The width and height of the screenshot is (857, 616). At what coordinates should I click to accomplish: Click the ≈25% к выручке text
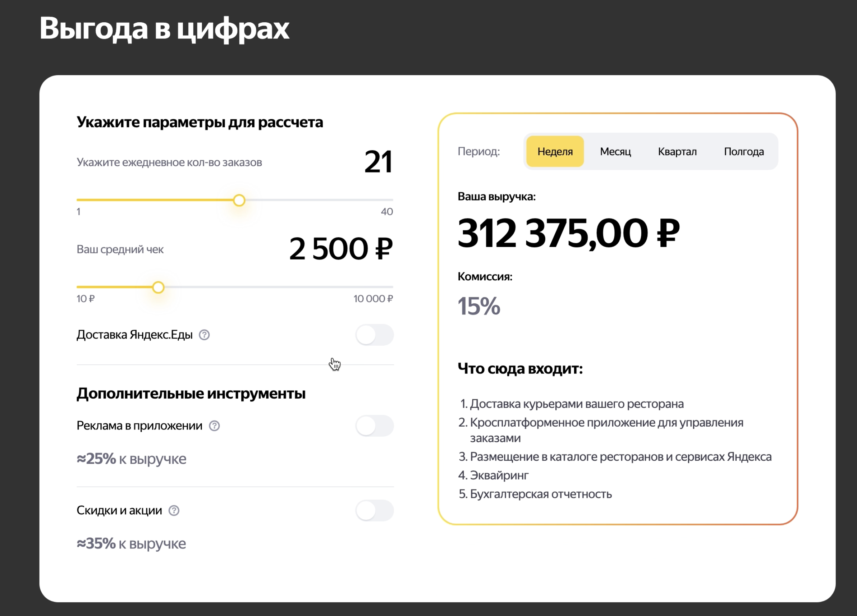pos(132,459)
